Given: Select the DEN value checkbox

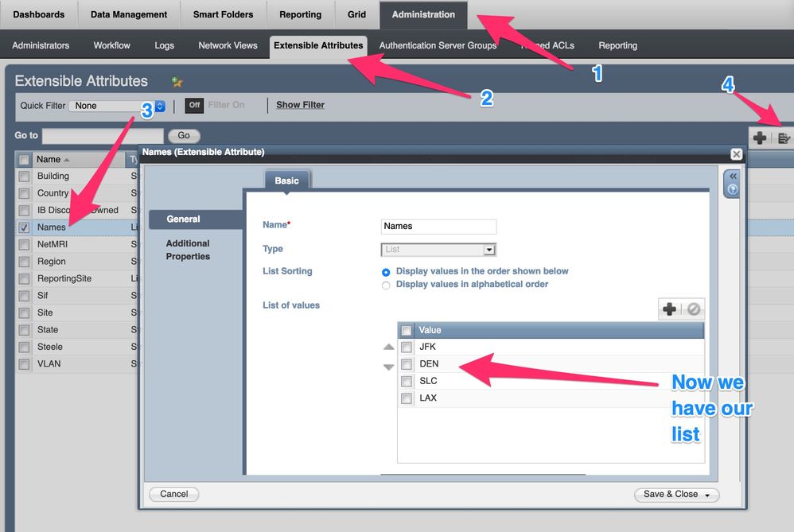Looking at the screenshot, I should pyautogui.click(x=406, y=364).
